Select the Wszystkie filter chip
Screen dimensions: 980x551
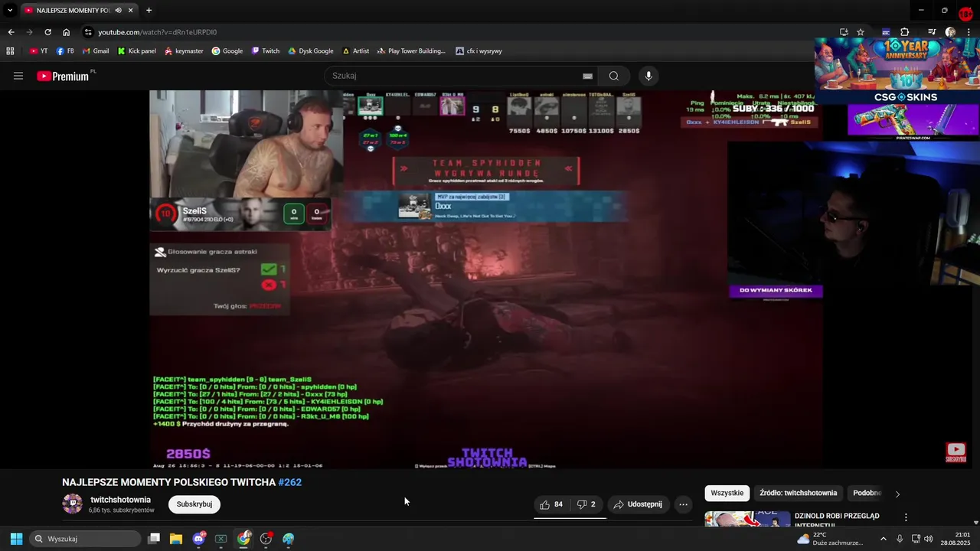(x=727, y=493)
